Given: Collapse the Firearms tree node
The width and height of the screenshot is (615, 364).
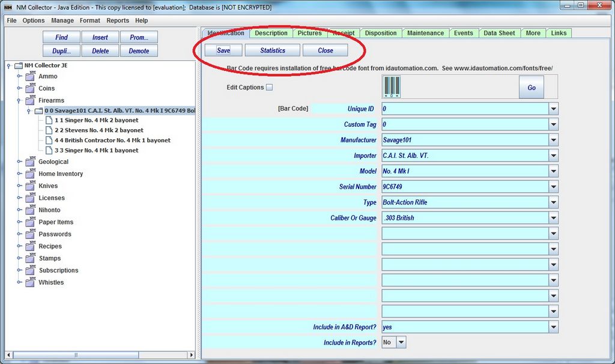Looking at the screenshot, I should (19, 101).
